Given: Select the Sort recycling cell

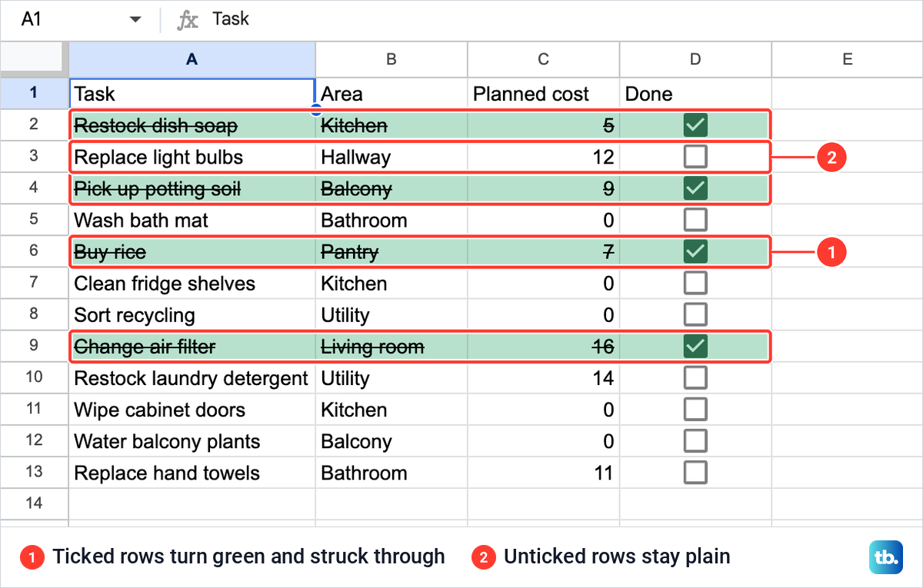Looking at the screenshot, I should pyautogui.click(x=192, y=314).
